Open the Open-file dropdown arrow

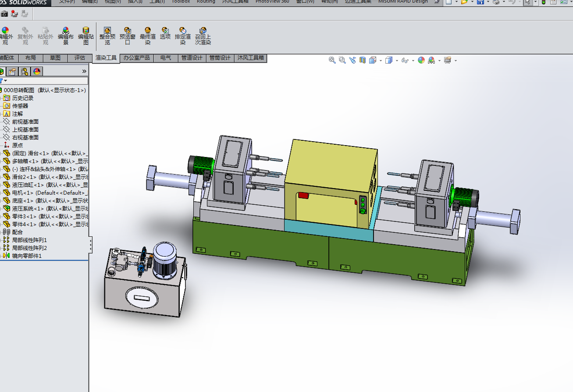[x=472, y=2]
